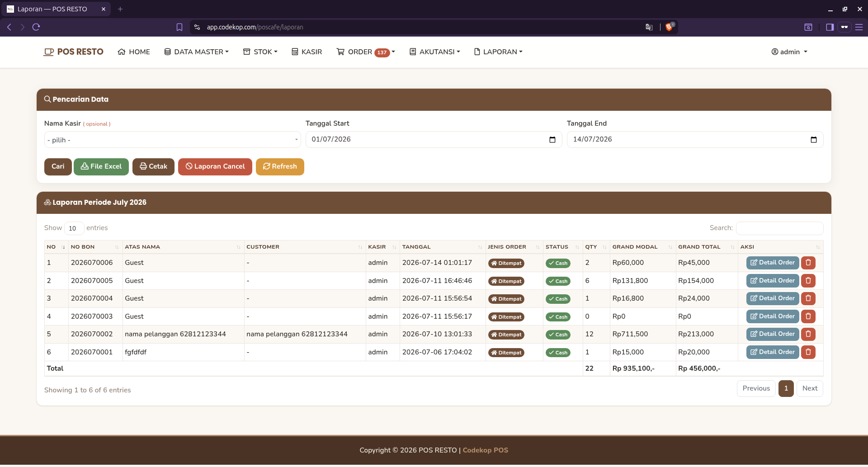Screen dimensions: 868x467
Task: Delete order 2026070003 with trash icon
Action: pyautogui.click(x=808, y=316)
